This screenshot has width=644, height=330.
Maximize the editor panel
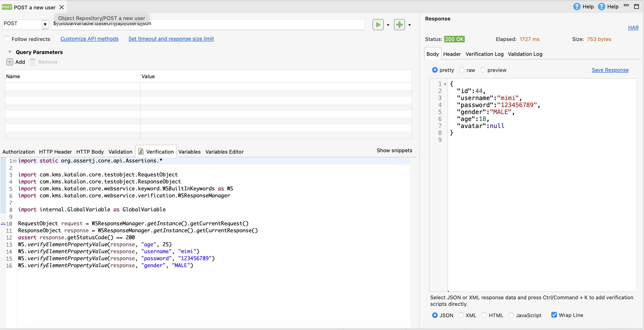pyautogui.click(x=637, y=7)
